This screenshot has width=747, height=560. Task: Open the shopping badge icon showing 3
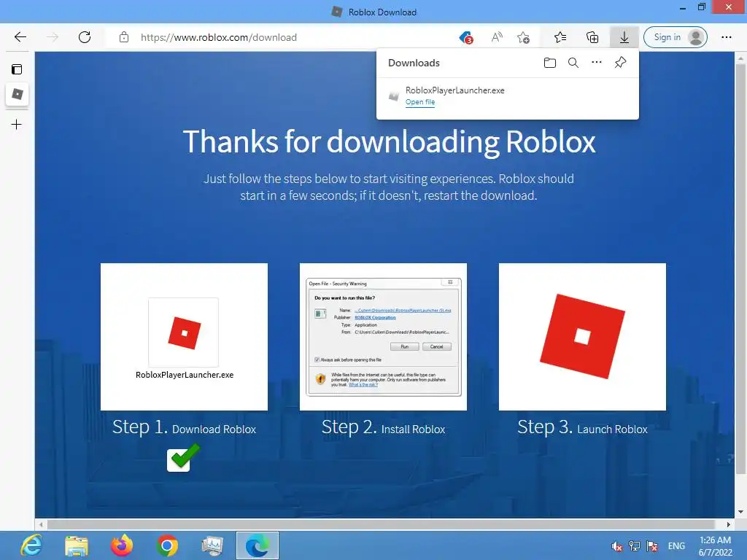(466, 37)
